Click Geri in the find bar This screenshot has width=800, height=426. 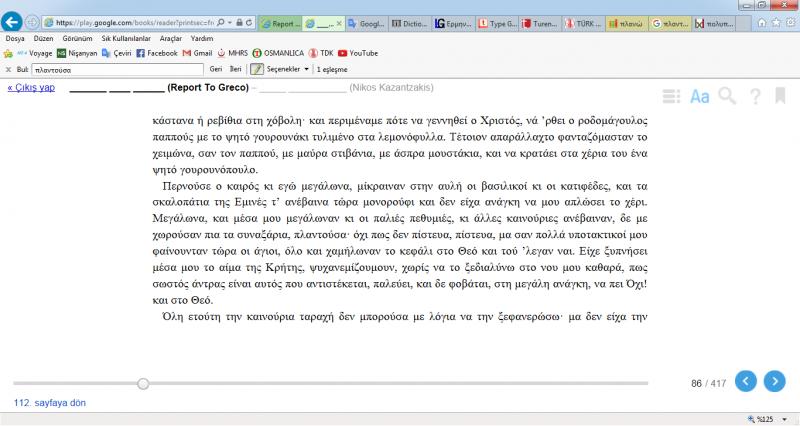click(x=216, y=69)
